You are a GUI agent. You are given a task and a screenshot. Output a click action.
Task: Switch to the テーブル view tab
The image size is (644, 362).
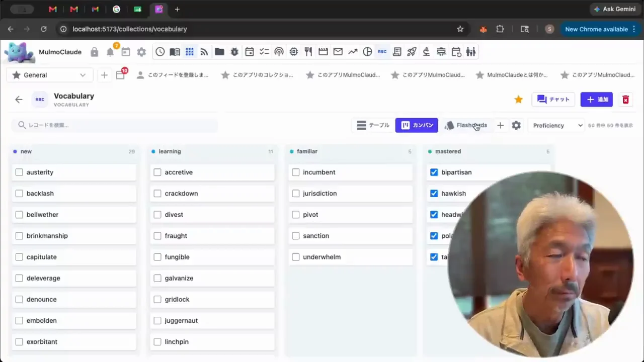click(373, 125)
